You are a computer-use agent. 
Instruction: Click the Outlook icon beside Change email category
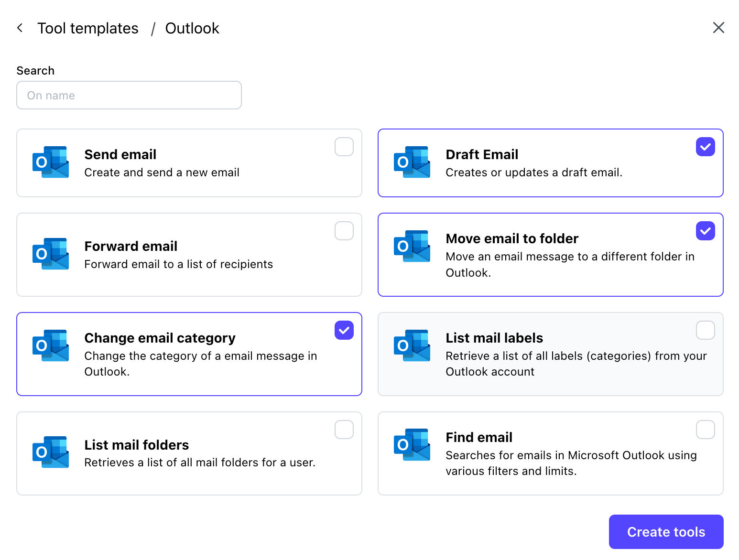(51, 345)
